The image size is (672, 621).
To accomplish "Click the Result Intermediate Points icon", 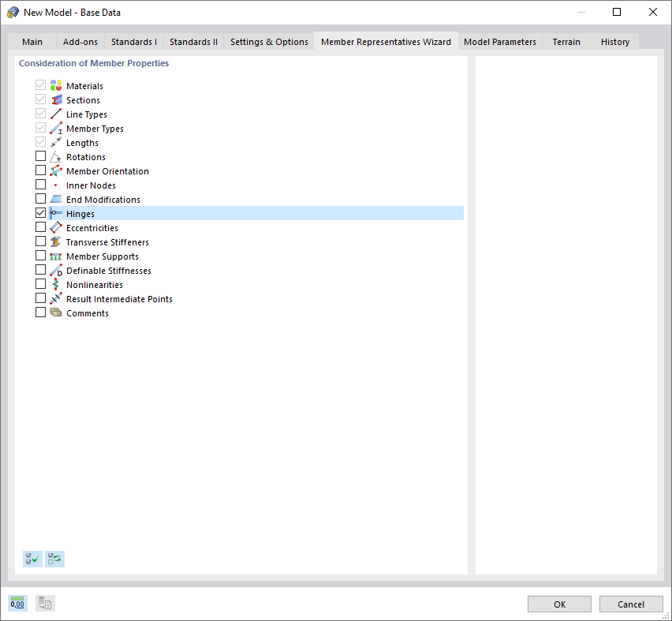I will pyautogui.click(x=56, y=298).
